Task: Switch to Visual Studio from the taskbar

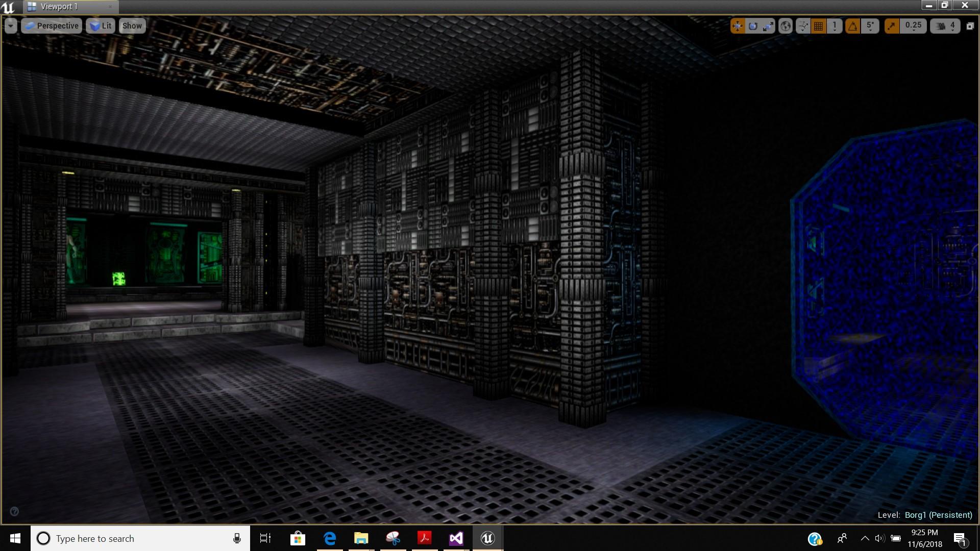Action: (456, 538)
